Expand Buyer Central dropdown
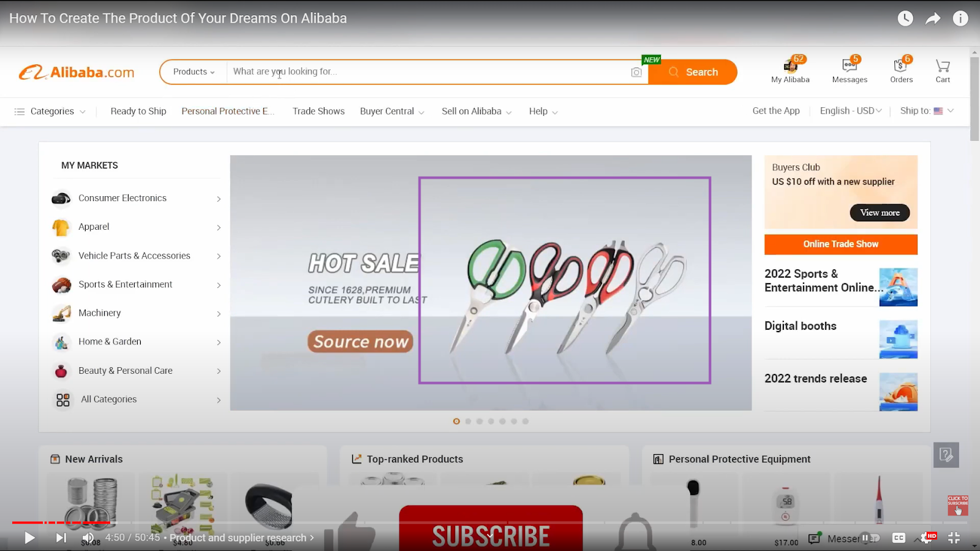 392,112
